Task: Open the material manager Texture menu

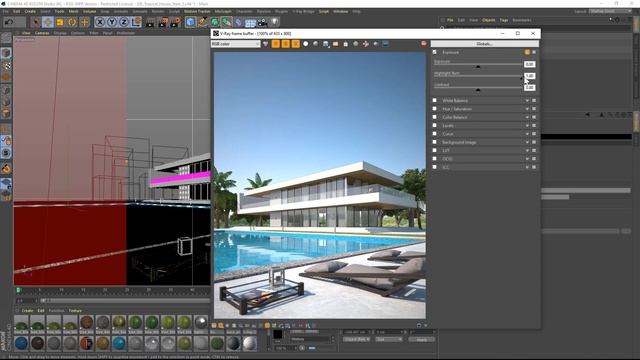Action: [75, 311]
